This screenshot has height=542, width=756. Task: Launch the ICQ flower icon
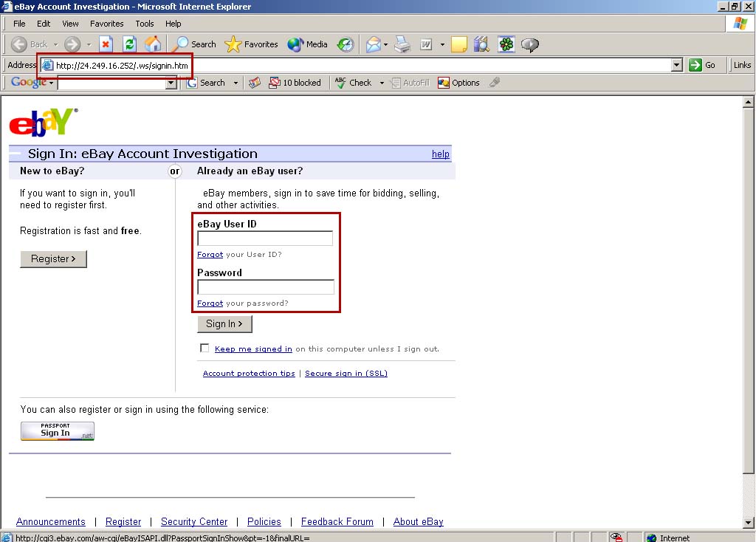tap(506, 44)
